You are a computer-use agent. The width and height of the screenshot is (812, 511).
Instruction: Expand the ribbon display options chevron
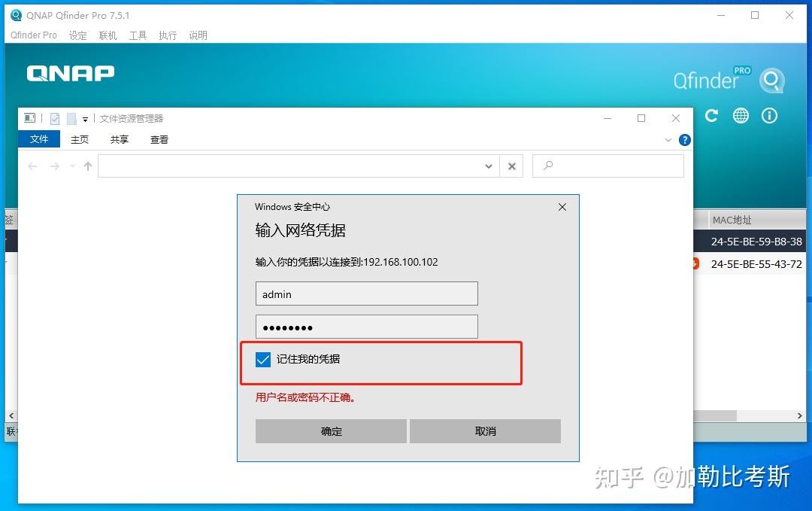coord(668,140)
